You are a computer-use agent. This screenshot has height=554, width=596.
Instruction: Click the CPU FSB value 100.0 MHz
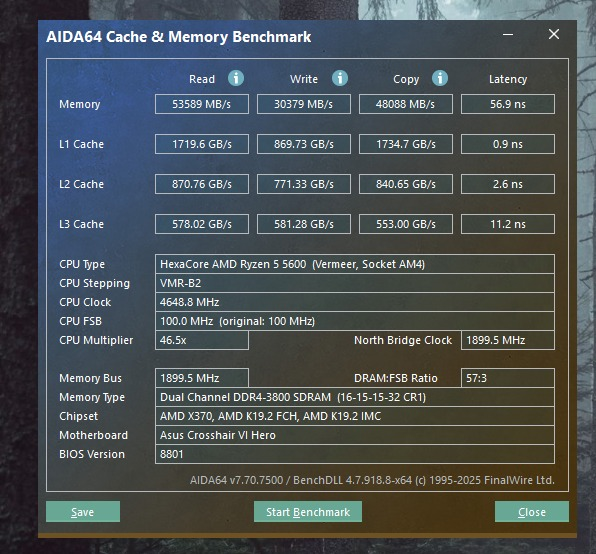355,321
